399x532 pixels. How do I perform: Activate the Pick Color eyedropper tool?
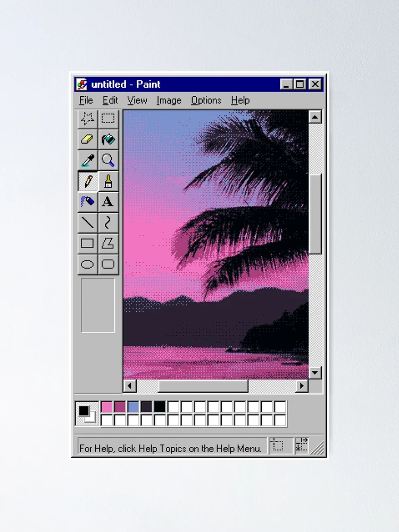88,161
